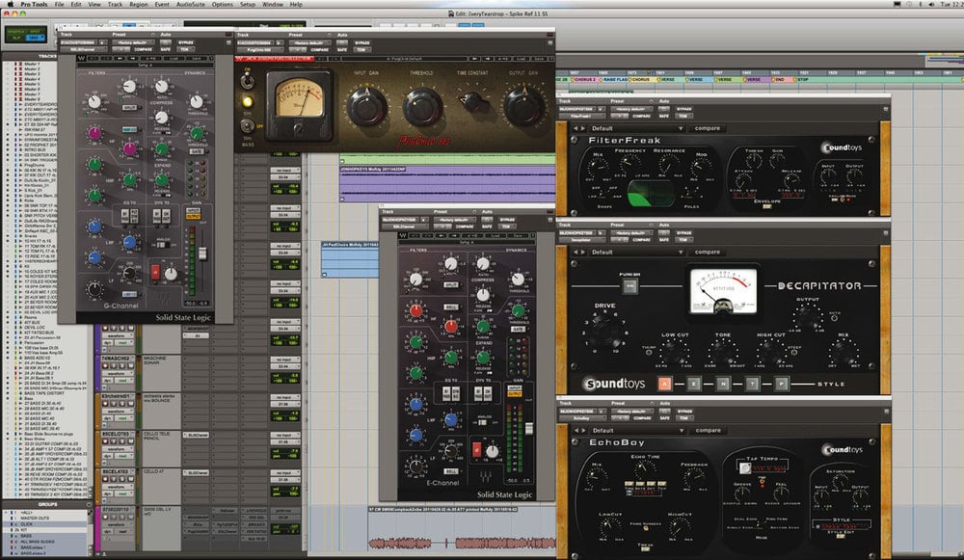The image size is (964, 560).
Task: Toggle the Thump switch in Decapitator
Action: [x=648, y=353]
